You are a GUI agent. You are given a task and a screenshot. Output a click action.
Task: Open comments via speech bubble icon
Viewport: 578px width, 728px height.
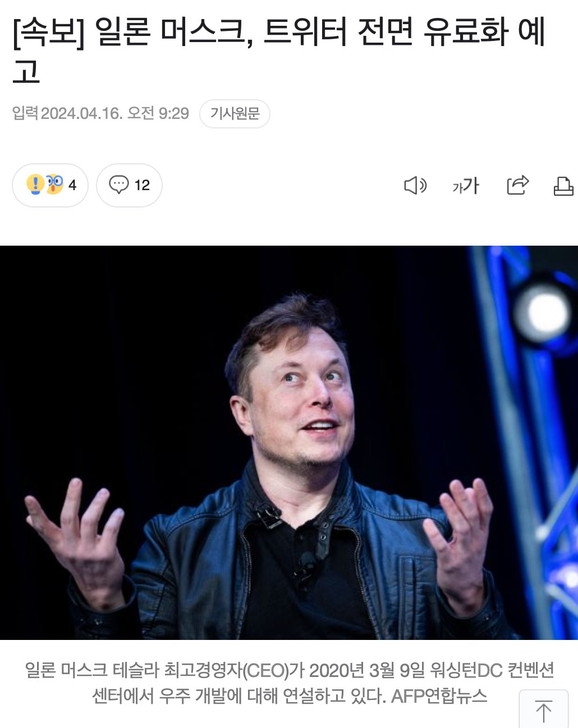pos(118,185)
